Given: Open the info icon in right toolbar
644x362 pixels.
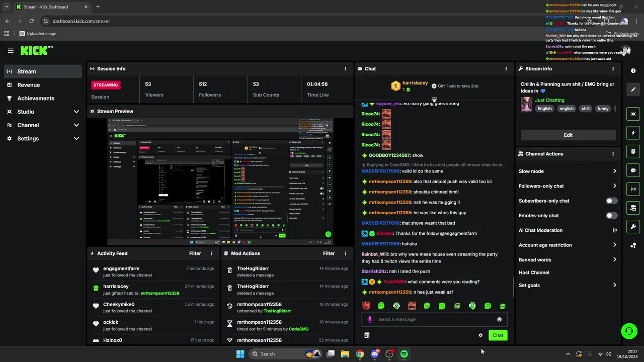Looking at the screenshot, I should click(x=633, y=71).
